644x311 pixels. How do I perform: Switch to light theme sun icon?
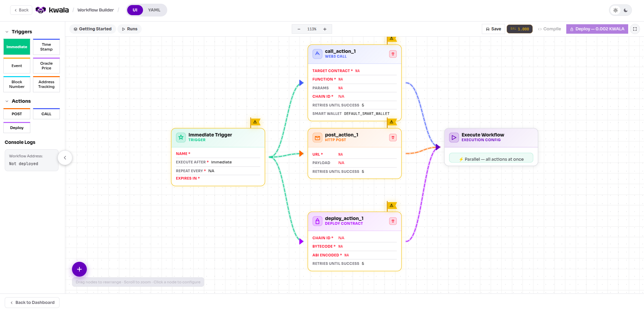(615, 10)
